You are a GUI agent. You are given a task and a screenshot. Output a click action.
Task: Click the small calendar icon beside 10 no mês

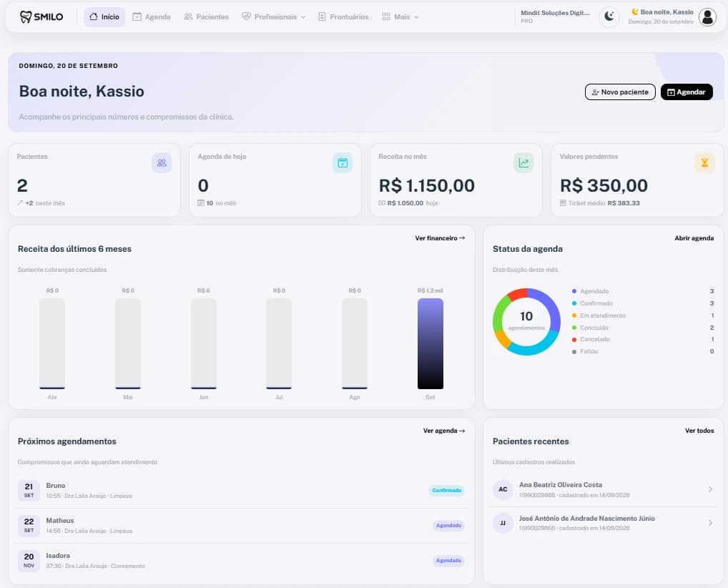pyautogui.click(x=201, y=203)
